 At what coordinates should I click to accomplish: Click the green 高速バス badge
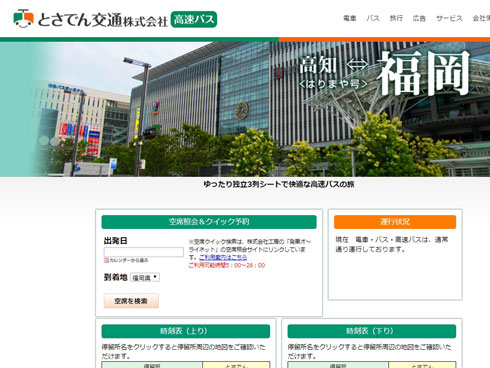[x=194, y=19]
